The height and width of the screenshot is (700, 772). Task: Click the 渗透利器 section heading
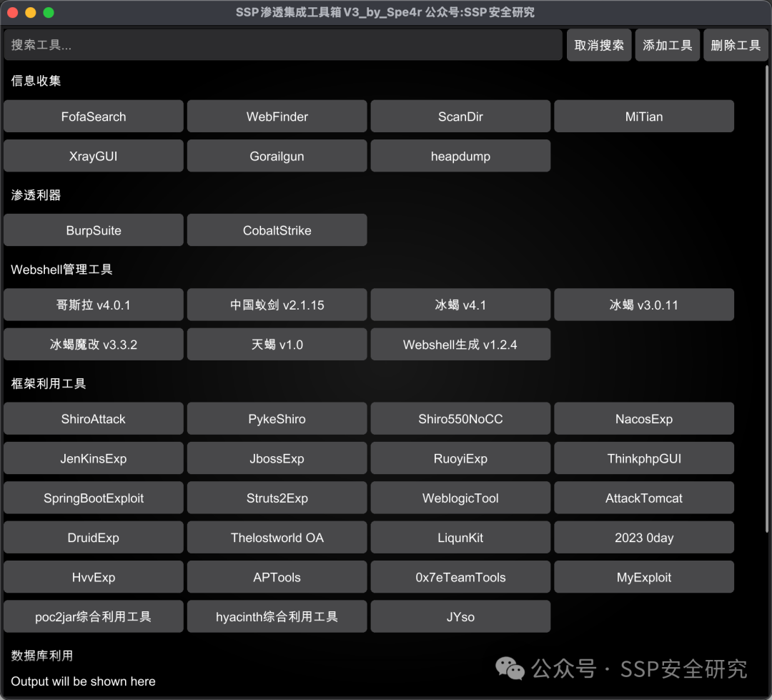36,195
